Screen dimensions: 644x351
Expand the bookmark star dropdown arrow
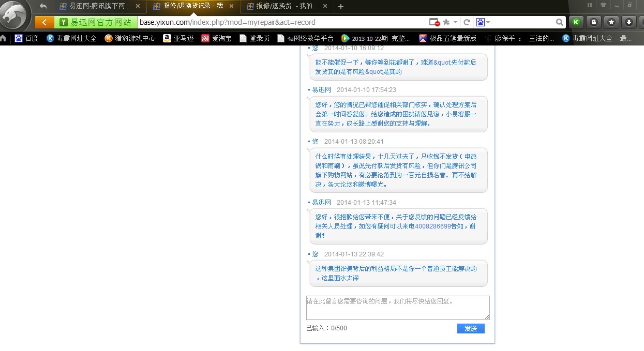tap(455, 22)
